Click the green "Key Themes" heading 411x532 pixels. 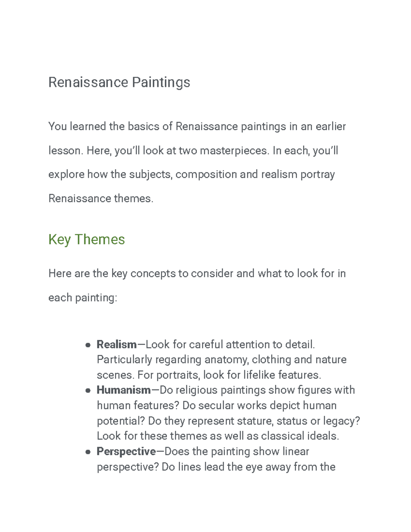[x=87, y=239]
